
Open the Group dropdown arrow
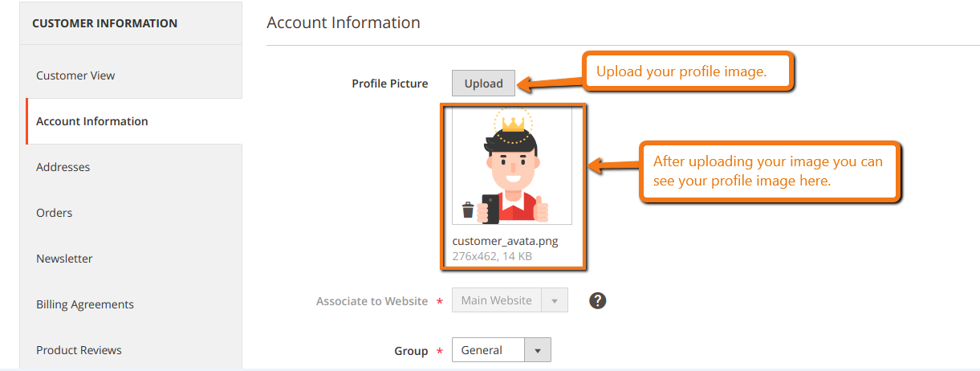(x=538, y=350)
